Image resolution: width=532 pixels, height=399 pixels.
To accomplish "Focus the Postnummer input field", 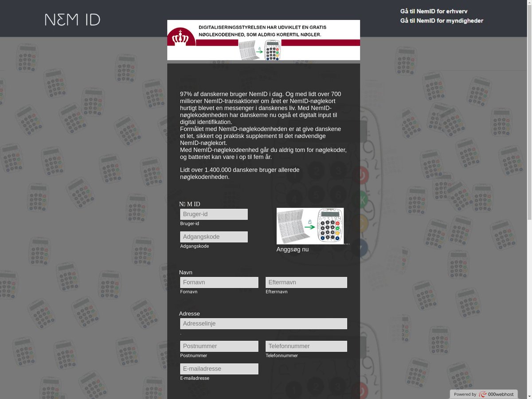I will [219, 346].
